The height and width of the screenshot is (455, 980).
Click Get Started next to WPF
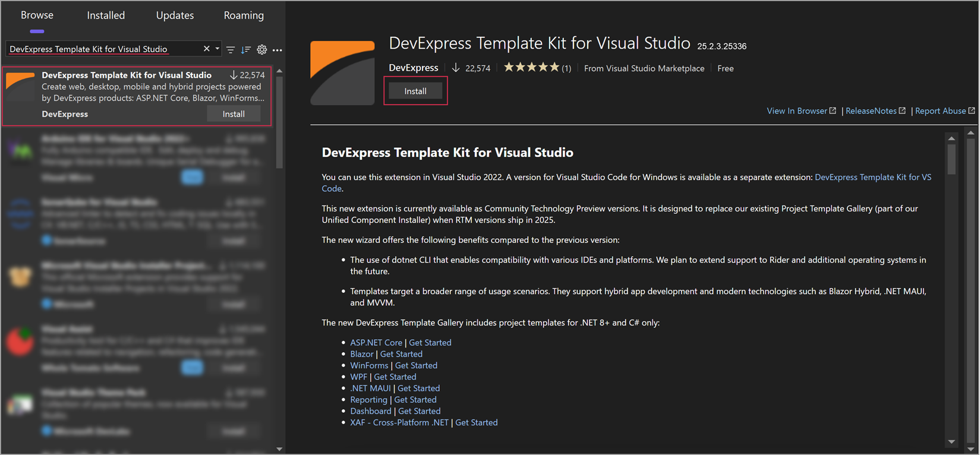[x=395, y=377]
